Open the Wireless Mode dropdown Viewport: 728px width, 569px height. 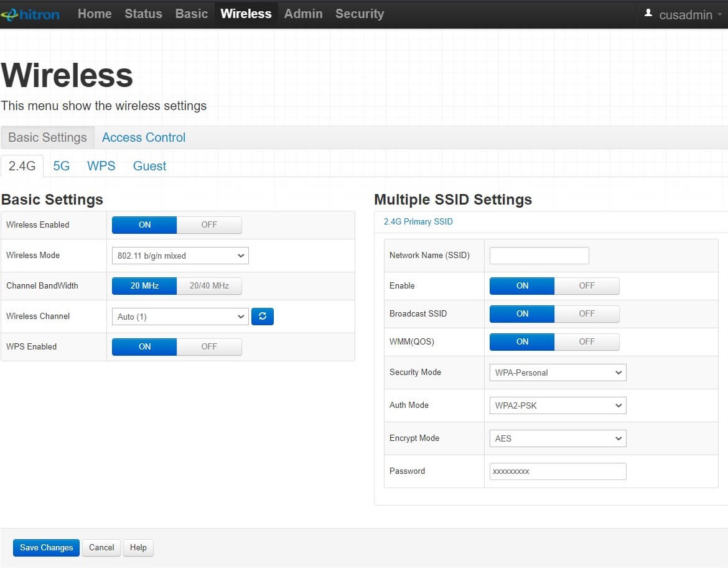pyautogui.click(x=180, y=256)
